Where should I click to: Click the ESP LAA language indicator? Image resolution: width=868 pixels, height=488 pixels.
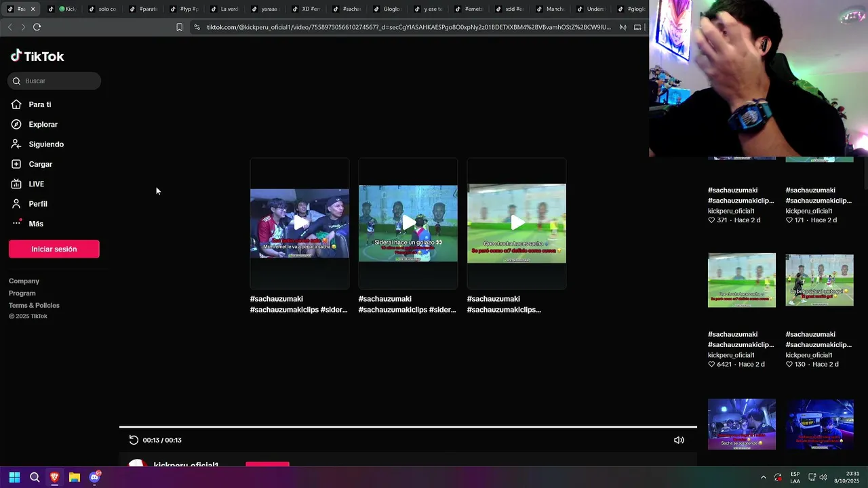click(795, 477)
